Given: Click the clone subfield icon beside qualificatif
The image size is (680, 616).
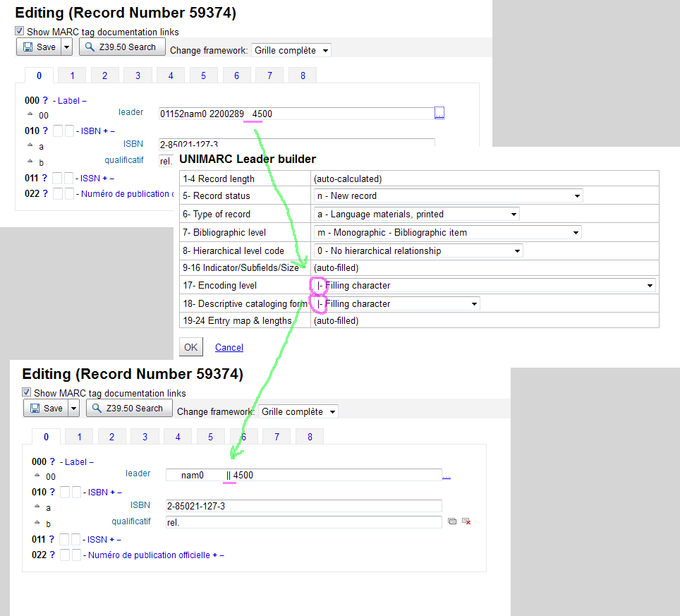Looking at the screenshot, I should point(452,521).
